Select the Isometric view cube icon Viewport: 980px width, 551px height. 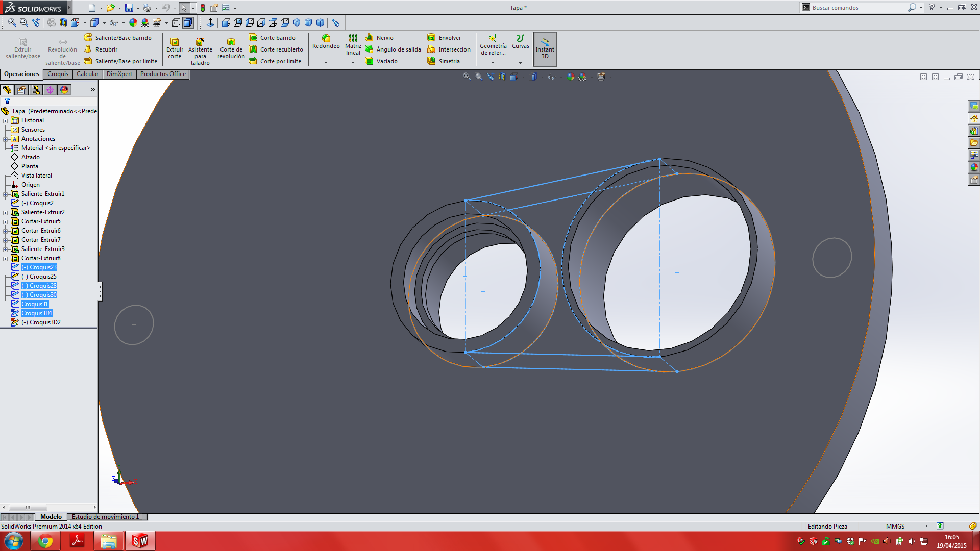[x=297, y=22]
